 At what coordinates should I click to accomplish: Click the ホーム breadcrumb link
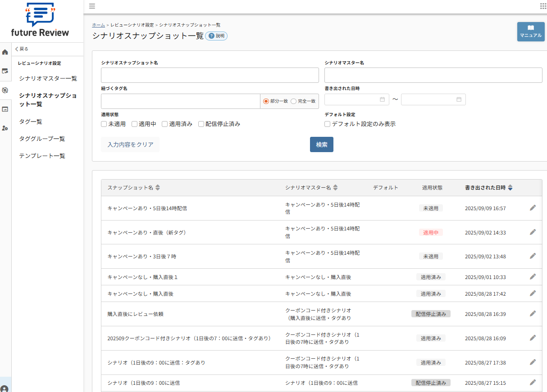click(98, 25)
